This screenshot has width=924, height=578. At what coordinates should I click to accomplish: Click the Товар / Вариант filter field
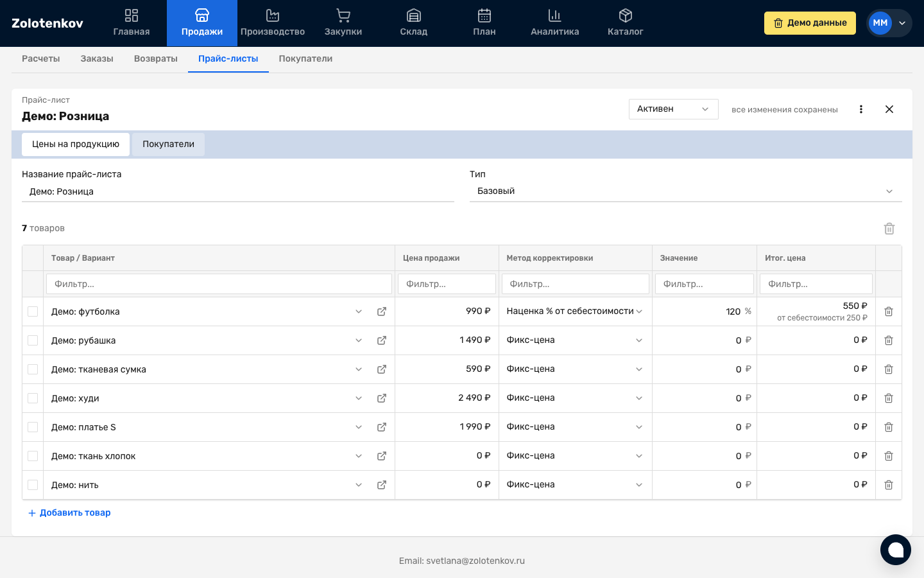click(x=219, y=284)
